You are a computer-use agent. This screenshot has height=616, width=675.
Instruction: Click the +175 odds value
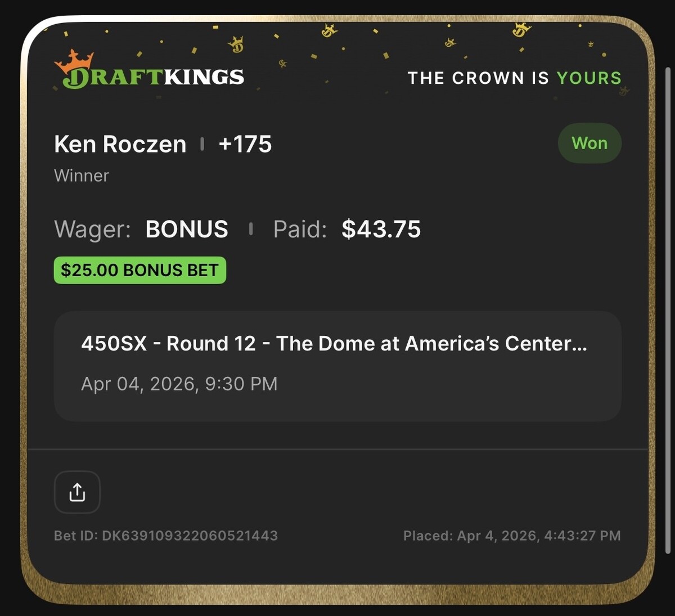(x=245, y=145)
